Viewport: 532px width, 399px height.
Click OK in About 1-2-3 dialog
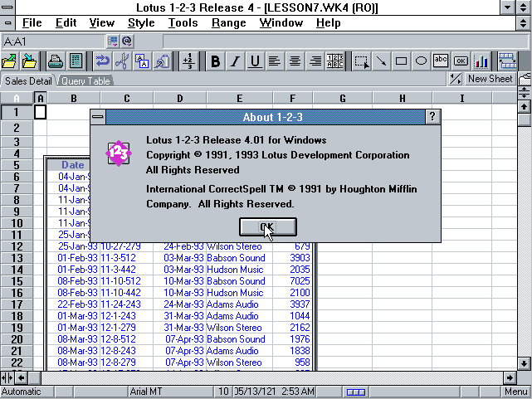tap(268, 226)
